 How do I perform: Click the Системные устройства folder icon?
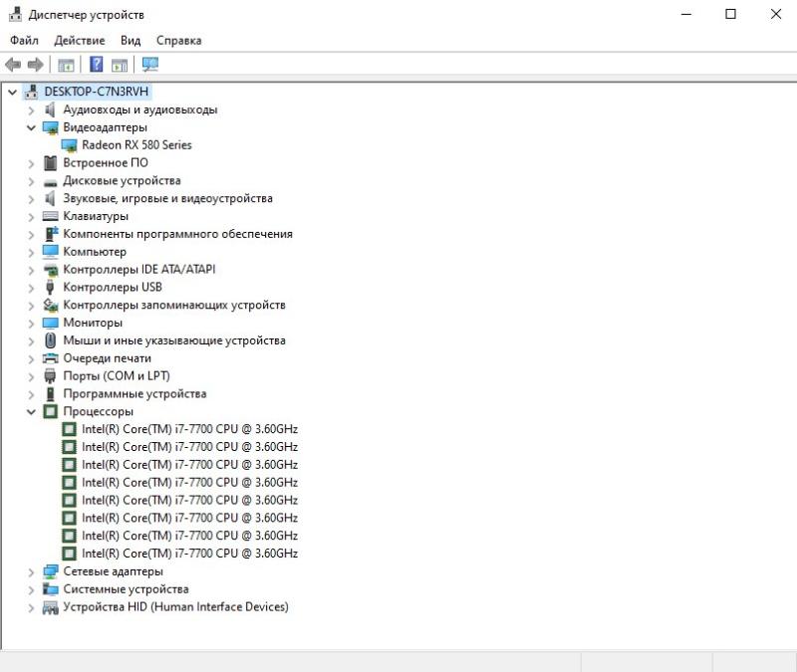(51, 588)
